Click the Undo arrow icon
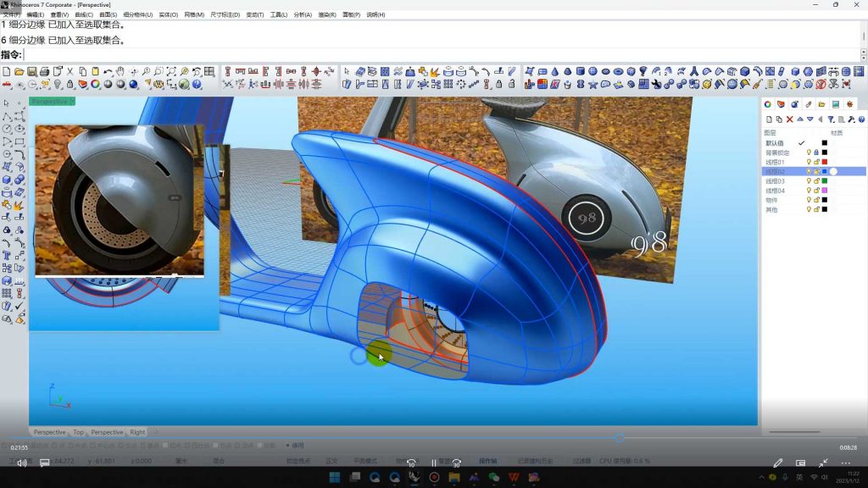This screenshot has width=868, height=488. click(108, 72)
